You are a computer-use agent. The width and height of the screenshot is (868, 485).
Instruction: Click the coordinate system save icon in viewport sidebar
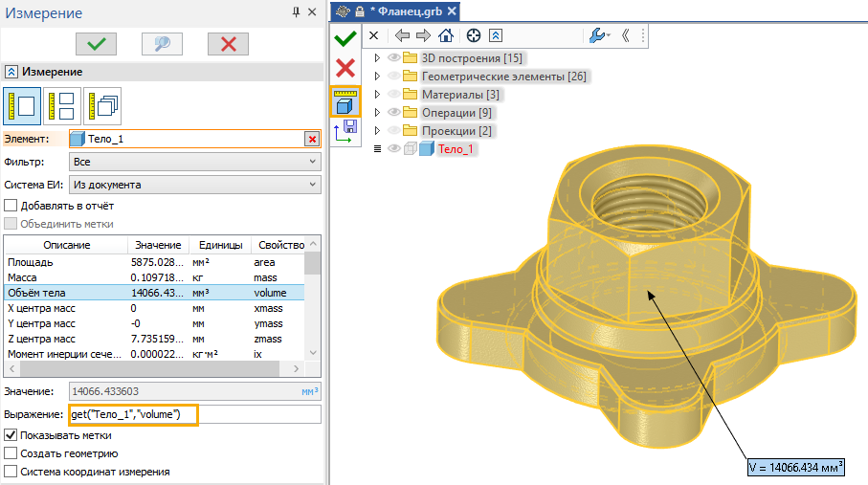(345, 133)
